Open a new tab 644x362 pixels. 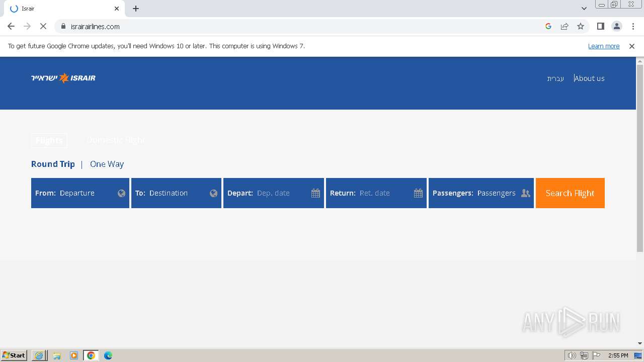136,9
